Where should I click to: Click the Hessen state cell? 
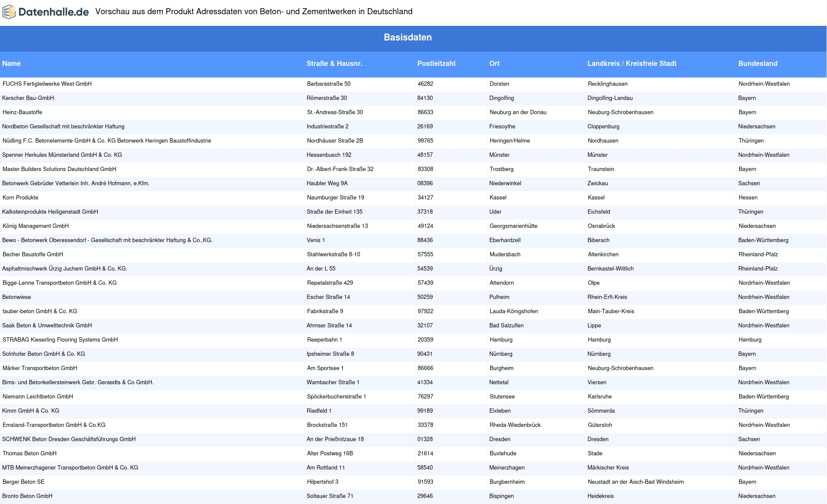[748, 198]
